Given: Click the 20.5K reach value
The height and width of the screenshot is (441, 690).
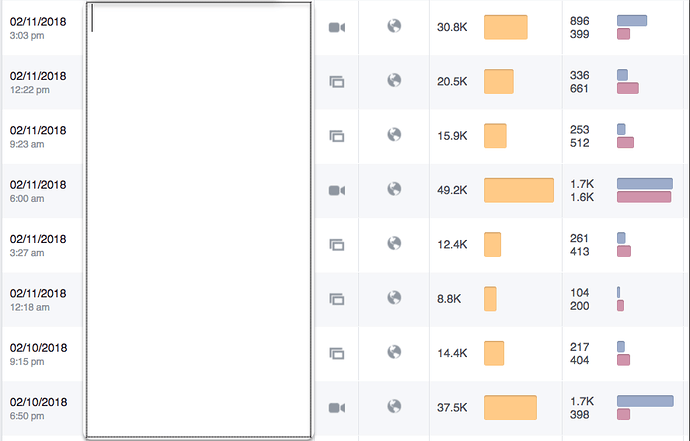Looking at the screenshot, I should pyautogui.click(x=452, y=81).
